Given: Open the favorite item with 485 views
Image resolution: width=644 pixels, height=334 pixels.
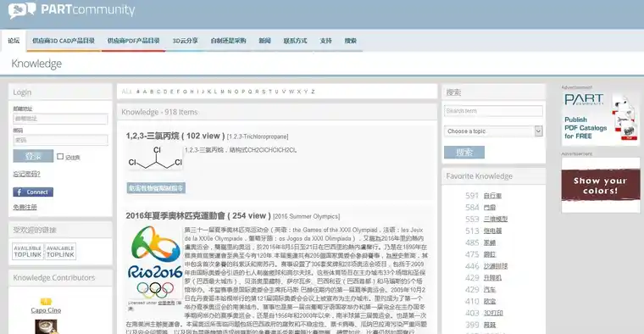Looking at the screenshot, I should [x=490, y=242].
